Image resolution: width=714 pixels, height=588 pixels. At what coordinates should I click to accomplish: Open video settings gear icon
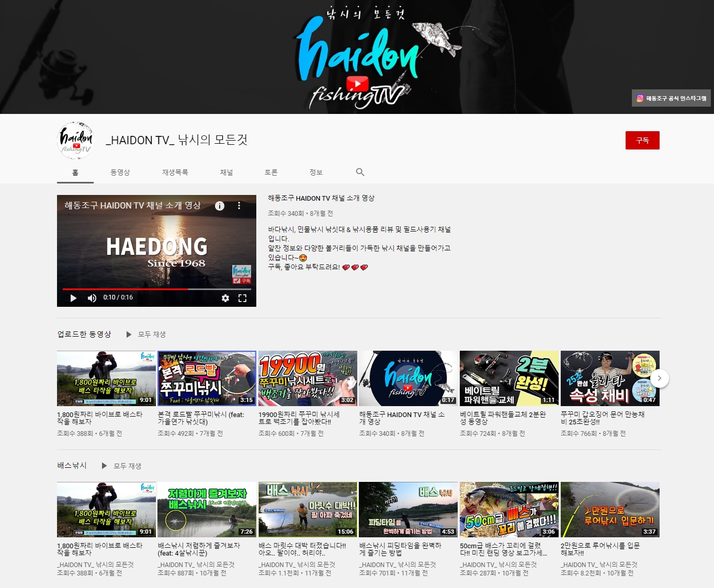[x=225, y=298]
